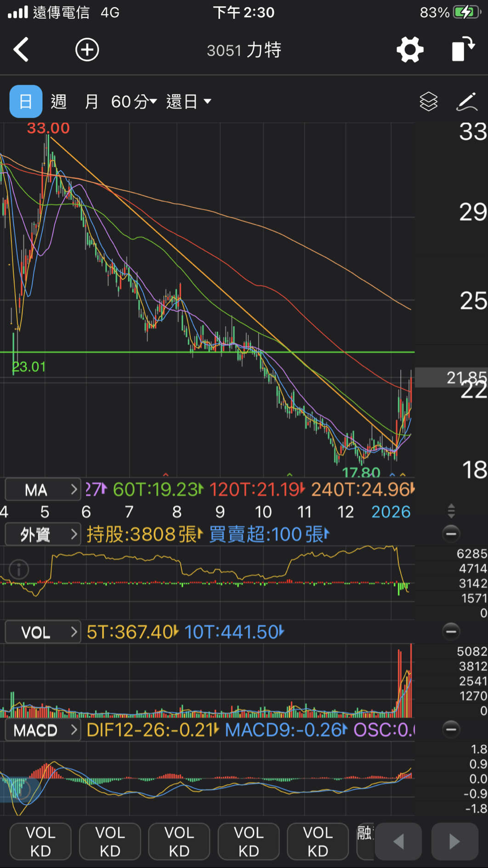Adjust chart height handle below price axis

(451, 511)
